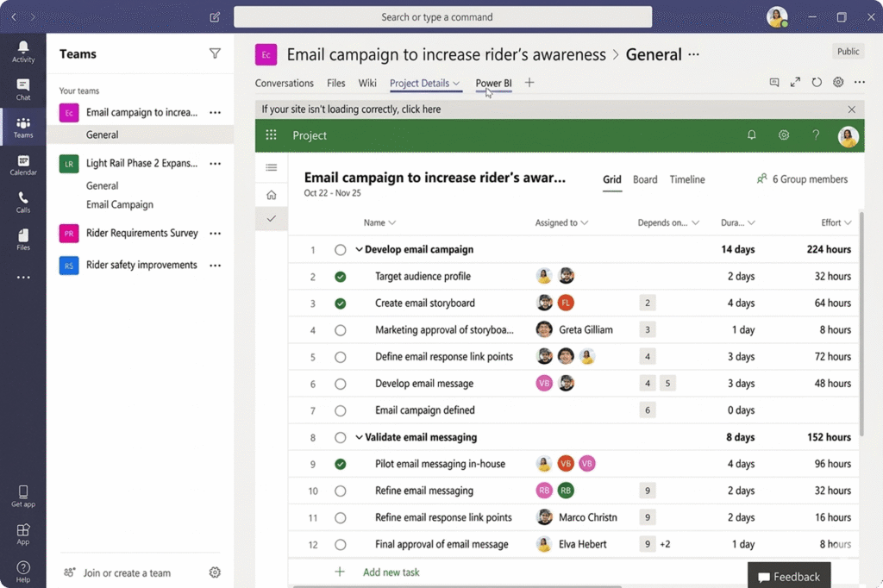Click the search or command box
Screen dimensions: 883x588
442,17
